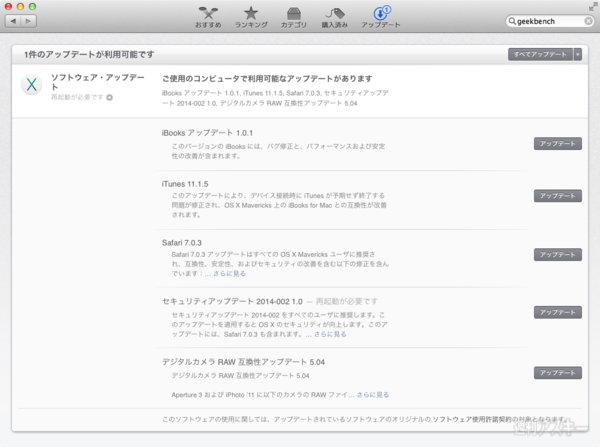Update iTunes 11.1.5
Image resolution: width=600 pixels, height=447 pixels.
point(558,196)
